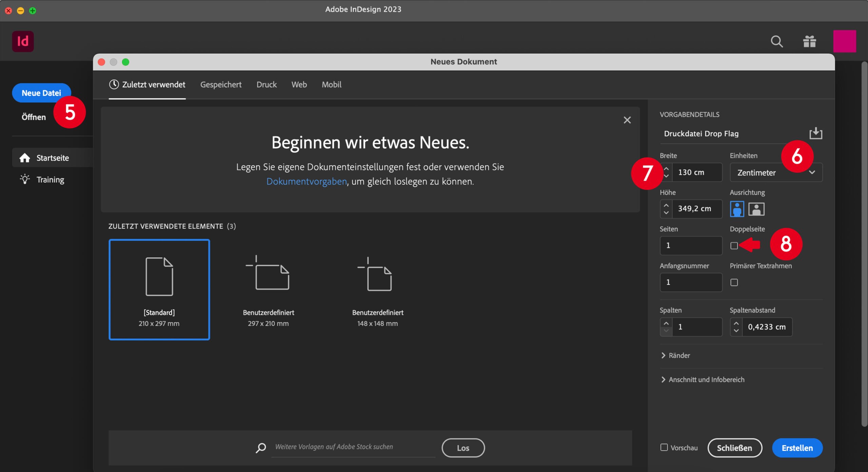
Task: Toggle the Primärer Textrahmen checkbox
Action: (x=734, y=282)
